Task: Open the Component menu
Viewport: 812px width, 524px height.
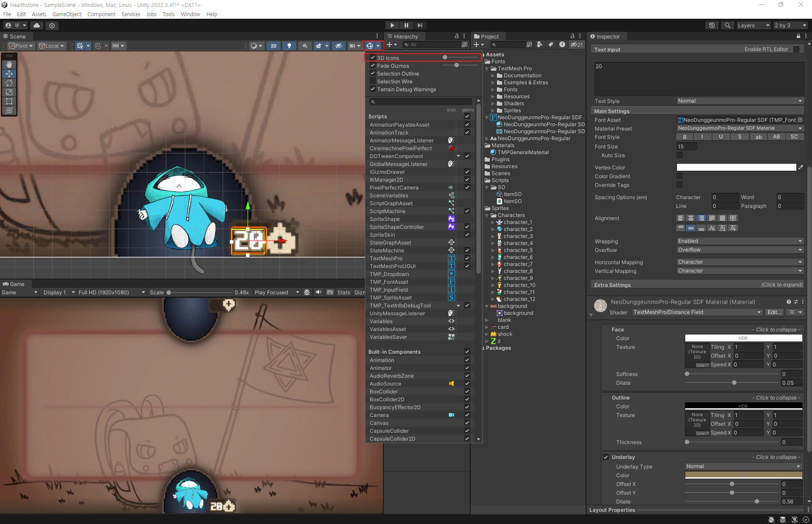Action: tap(101, 14)
